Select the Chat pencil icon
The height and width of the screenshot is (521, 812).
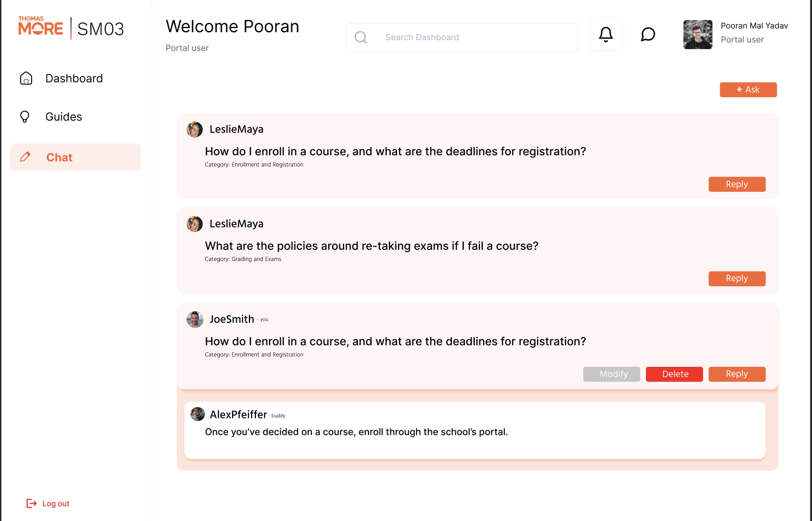25,157
